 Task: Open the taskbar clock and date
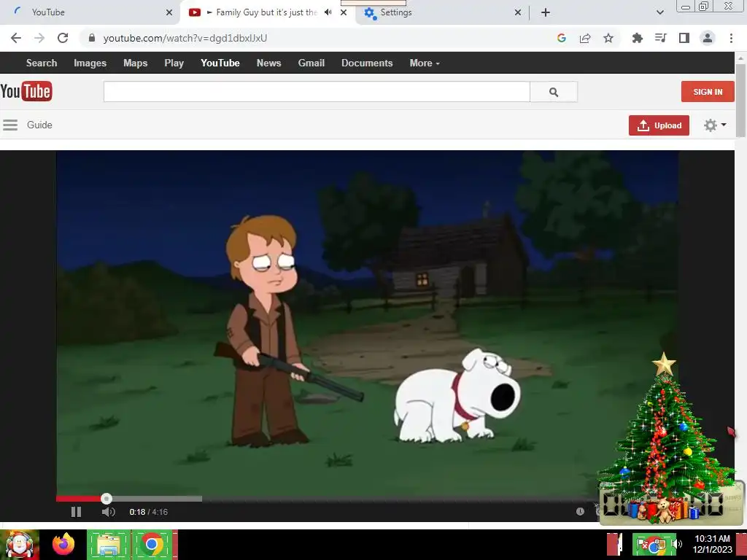point(712,544)
